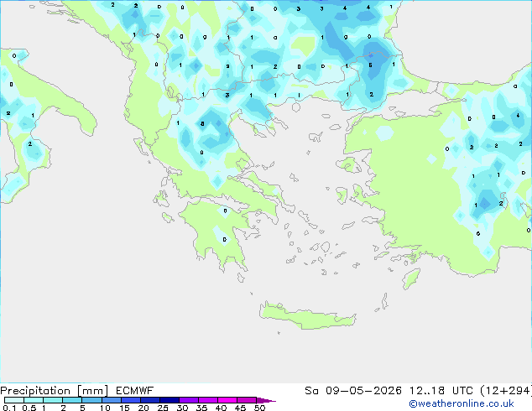Click the 30 mm purple legend swatch
This screenshot has width=532, height=411.
(189, 400)
